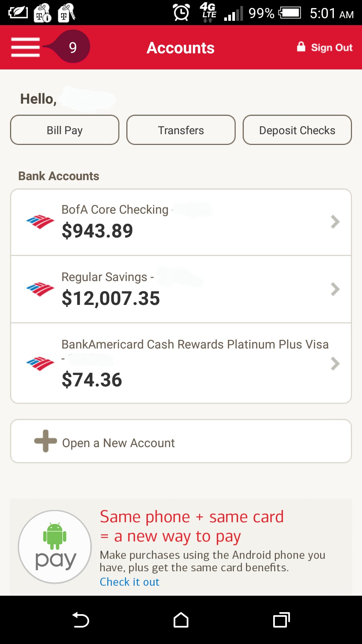Go to Transfers
Image resolution: width=362 pixels, height=644 pixels.
tap(181, 130)
